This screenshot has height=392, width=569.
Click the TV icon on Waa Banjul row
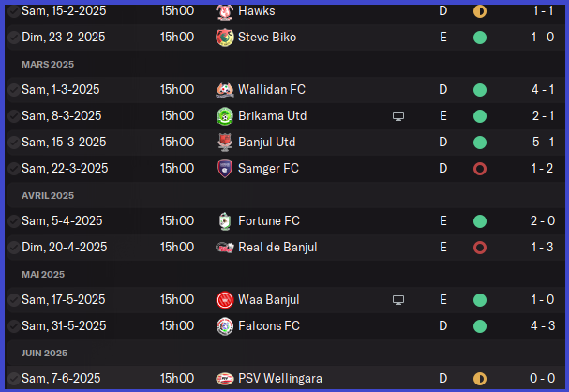point(398,300)
